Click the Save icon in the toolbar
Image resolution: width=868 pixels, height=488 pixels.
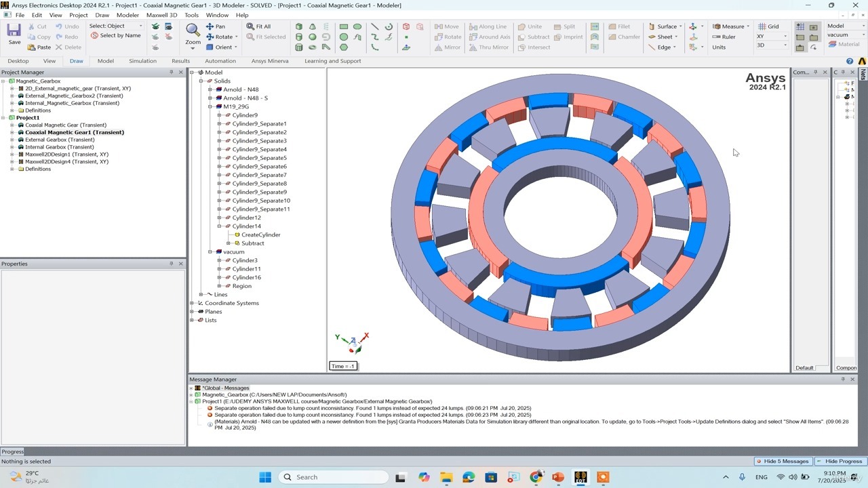pyautogui.click(x=14, y=35)
